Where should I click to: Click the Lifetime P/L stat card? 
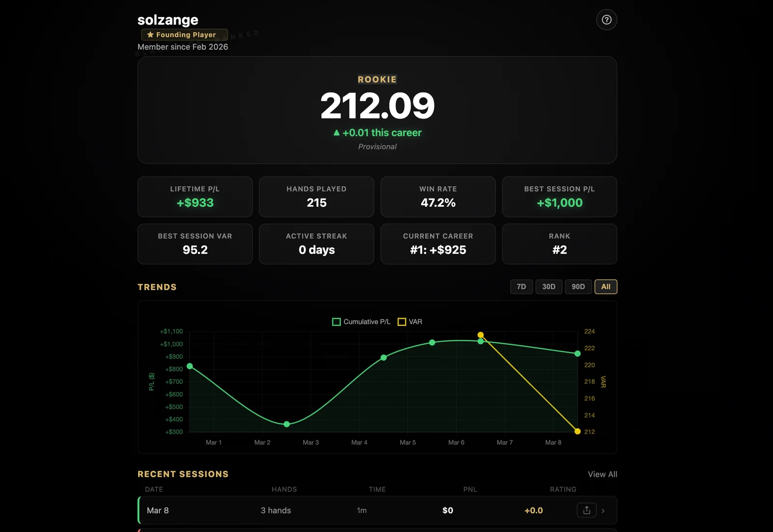point(195,197)
